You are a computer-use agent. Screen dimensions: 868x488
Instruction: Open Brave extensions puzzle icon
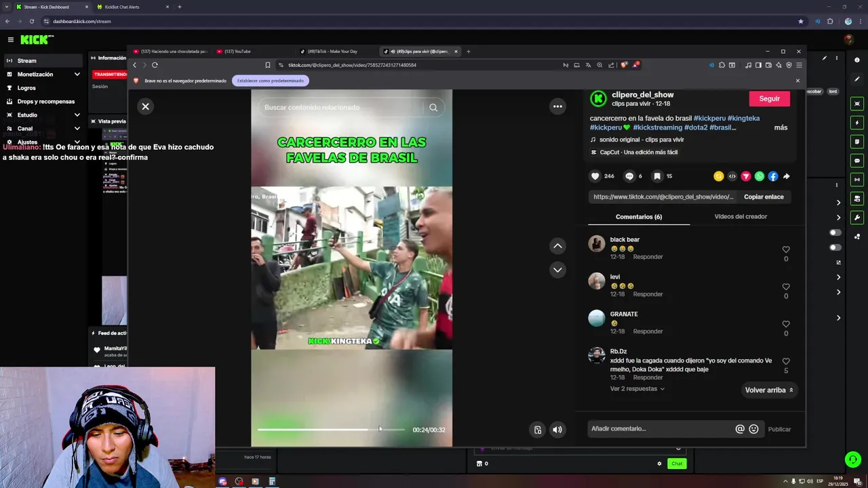(722, 65)
